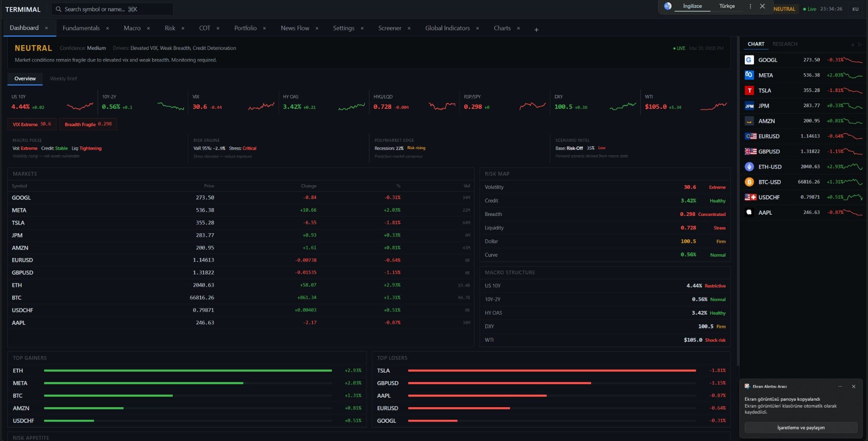Image resolution: width=868 pixels, height=441 pixels.
Task: Click the JPM badge icon in the watchlist
Action: click(x=749, y=105)
